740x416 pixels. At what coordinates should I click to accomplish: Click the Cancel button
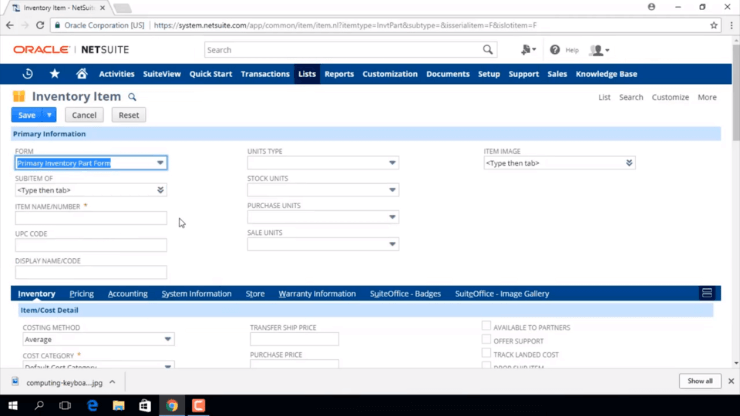coord(84,115)
